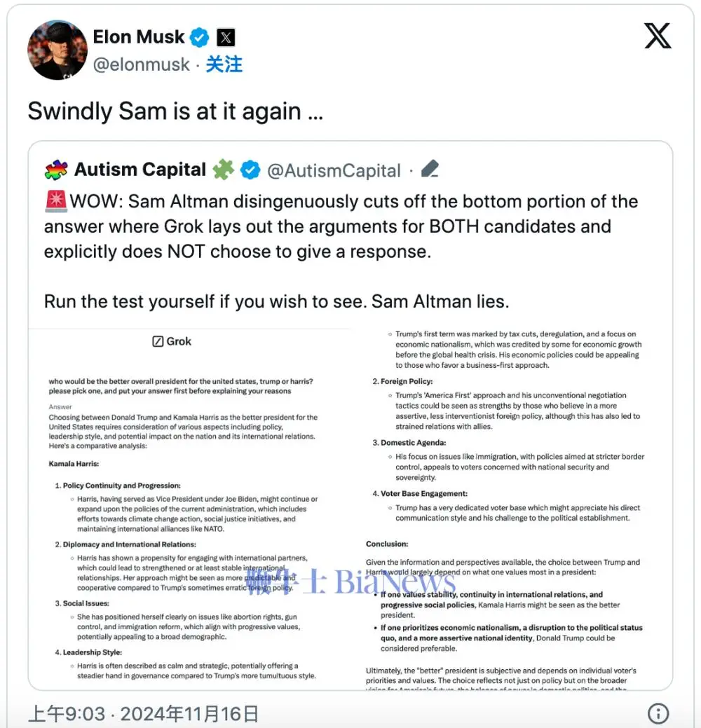Click the X logo in top-right corner
Image resolution: width=701 pixels, height=728 pixels.
click(x=658, y=36)
